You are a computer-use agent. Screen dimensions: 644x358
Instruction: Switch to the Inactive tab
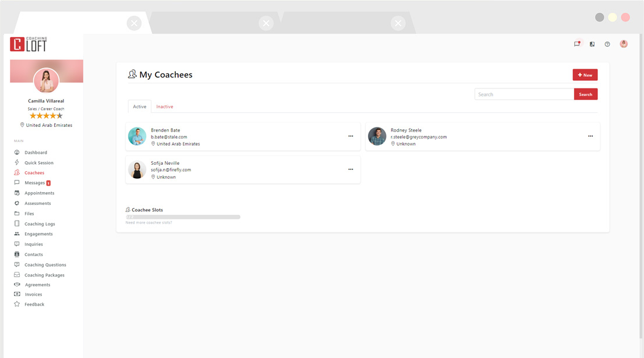(x=165, y=107)
